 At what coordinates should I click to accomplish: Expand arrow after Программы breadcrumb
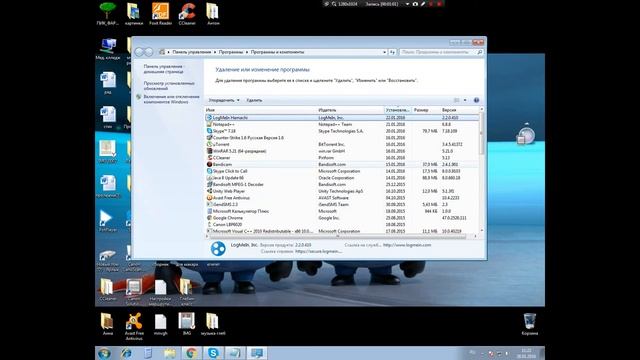247,52
